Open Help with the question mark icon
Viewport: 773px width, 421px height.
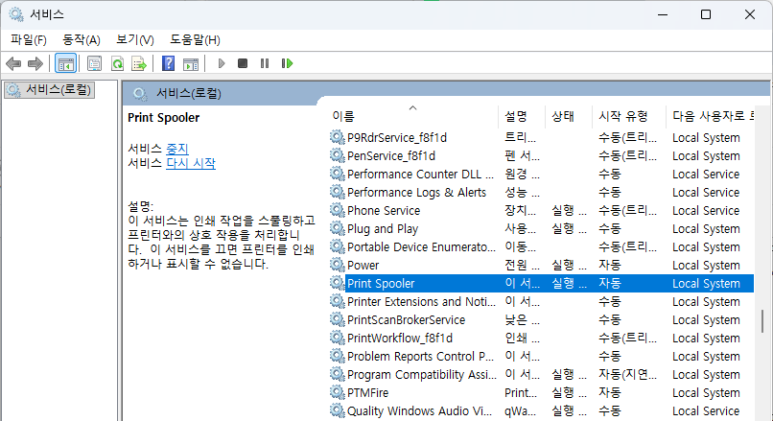pyautogui.click(x=168, y=63)
